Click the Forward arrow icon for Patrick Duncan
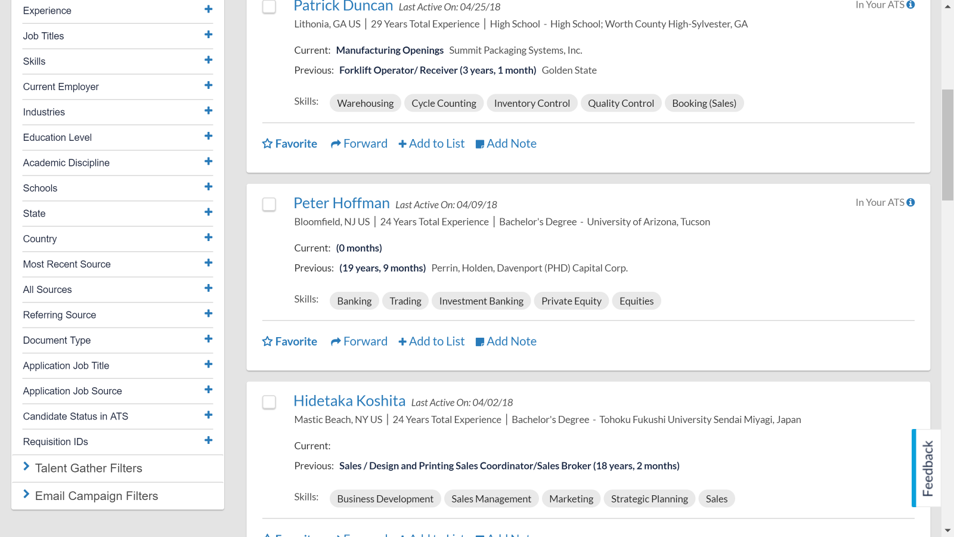This screenshot has width=954, height=537. [336, 144]
